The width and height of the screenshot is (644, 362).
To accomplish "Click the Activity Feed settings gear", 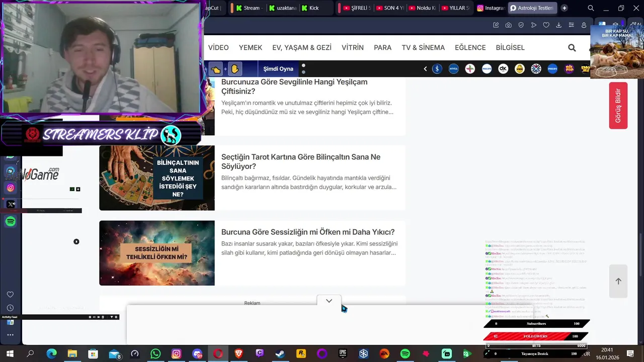I will click(x=116, y=317).
